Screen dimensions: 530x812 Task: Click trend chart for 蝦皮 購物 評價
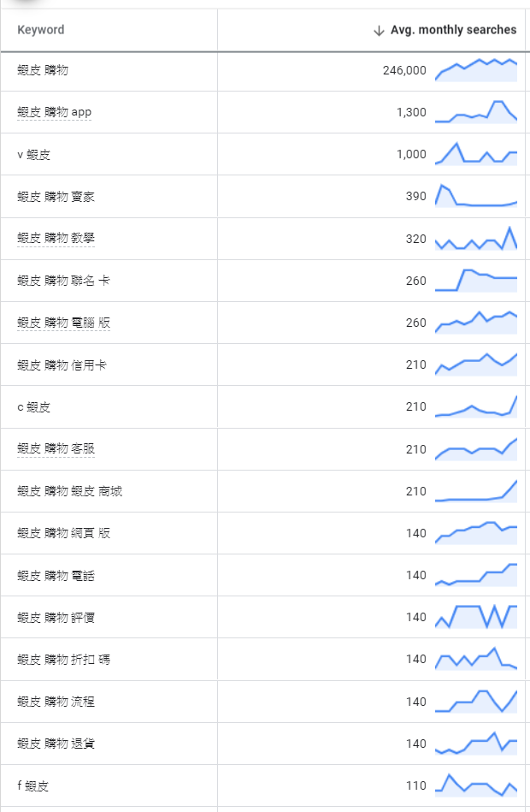[x=476, y=617]
